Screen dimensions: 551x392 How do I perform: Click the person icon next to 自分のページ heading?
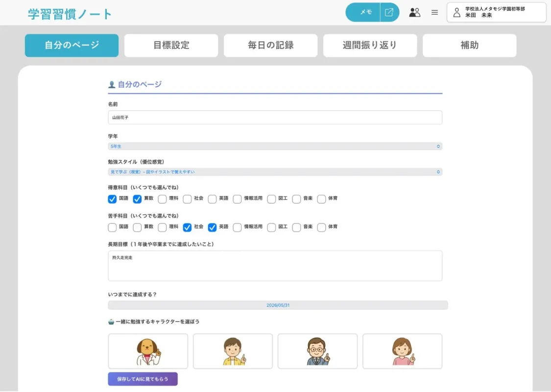111,84
